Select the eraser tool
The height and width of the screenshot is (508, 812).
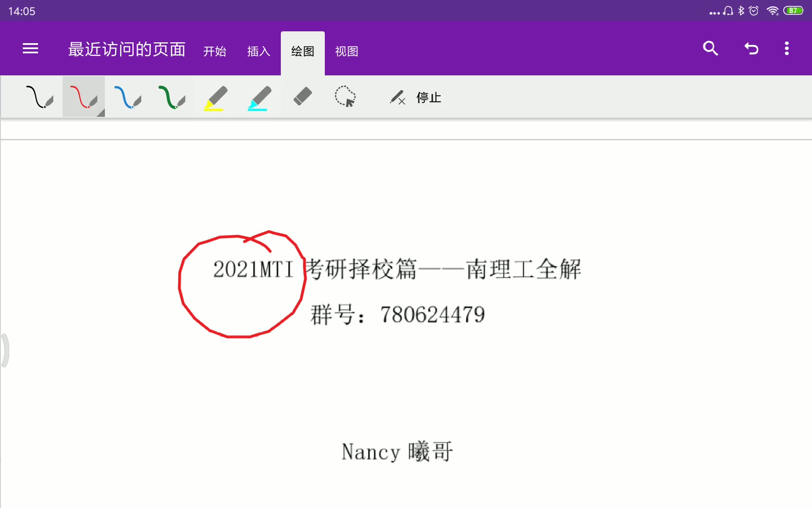tap(303, 97)
